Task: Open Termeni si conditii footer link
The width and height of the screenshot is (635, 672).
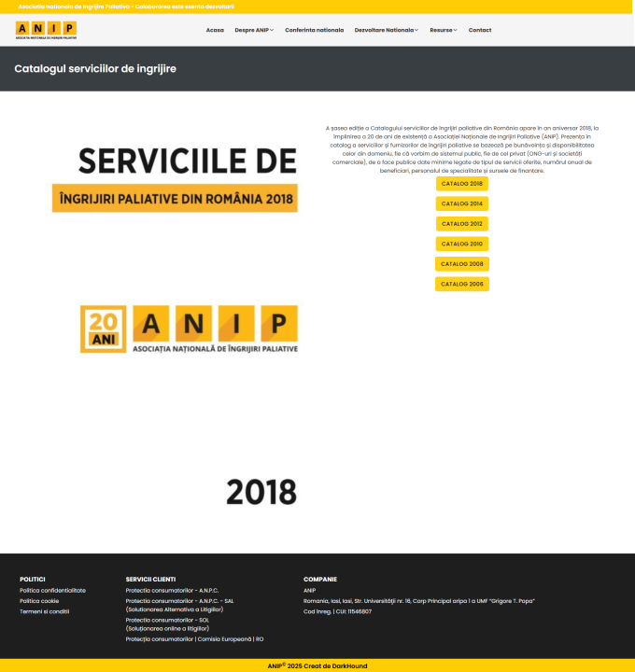Action: click(x=45, y=611)
